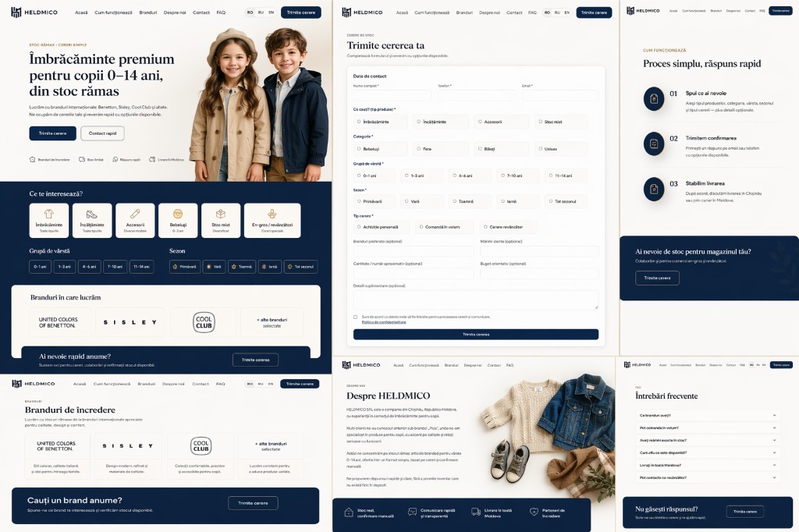Select the shoe icon on the Încălțăminte tile
The width and height of the screenshot is (799, 532).
(x=92, y=213)
